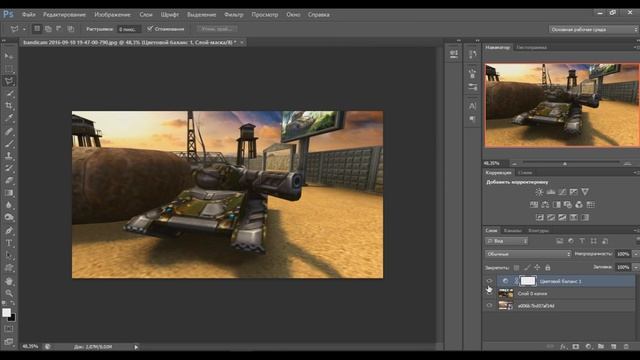The image size is (640, 360).
Task: Select the Eyedropper tool
Action: pyautogui.click(x=9, y=118)
